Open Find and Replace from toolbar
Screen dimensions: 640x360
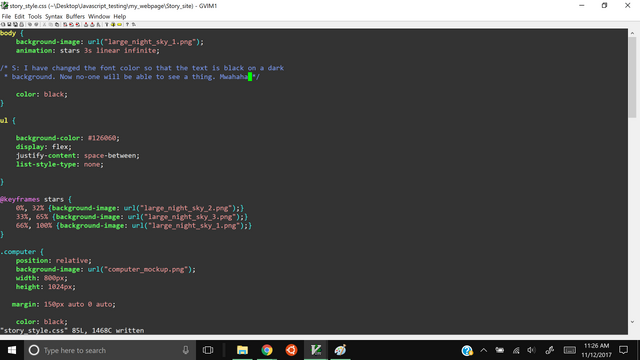click(x=65, y=24)
